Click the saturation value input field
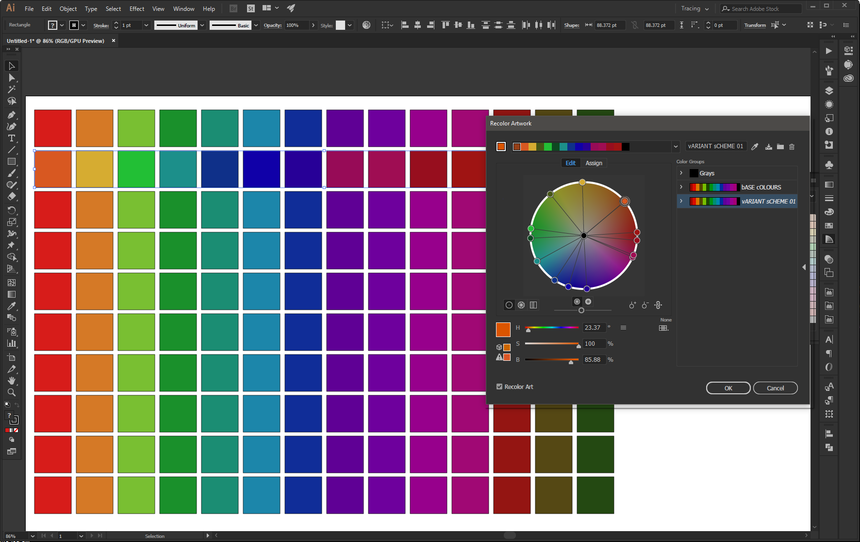Screen dimensions: 860x542 594,343
